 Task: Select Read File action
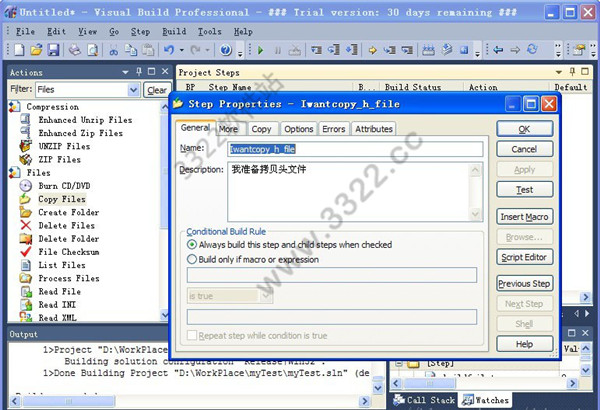click(59, 291)
